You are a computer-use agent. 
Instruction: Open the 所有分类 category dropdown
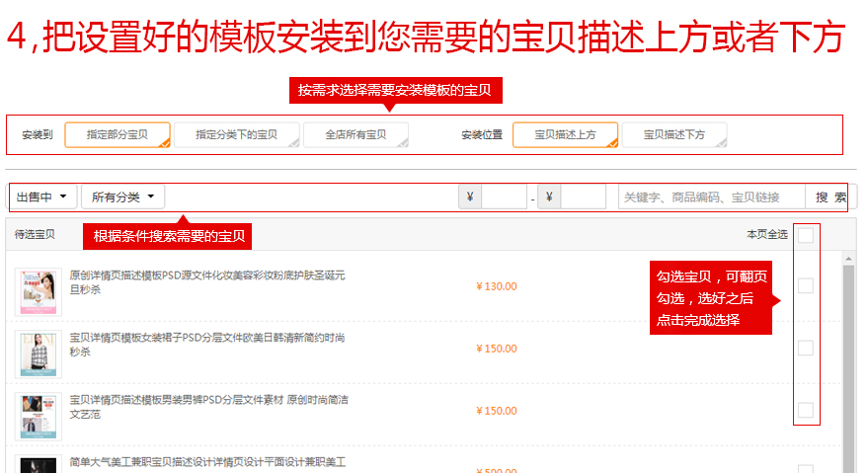[122, 197]
